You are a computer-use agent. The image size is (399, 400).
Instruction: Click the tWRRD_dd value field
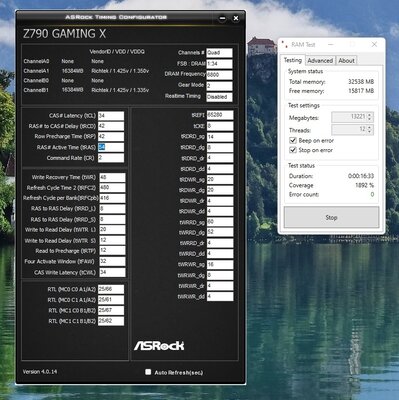tap(220, 254)
